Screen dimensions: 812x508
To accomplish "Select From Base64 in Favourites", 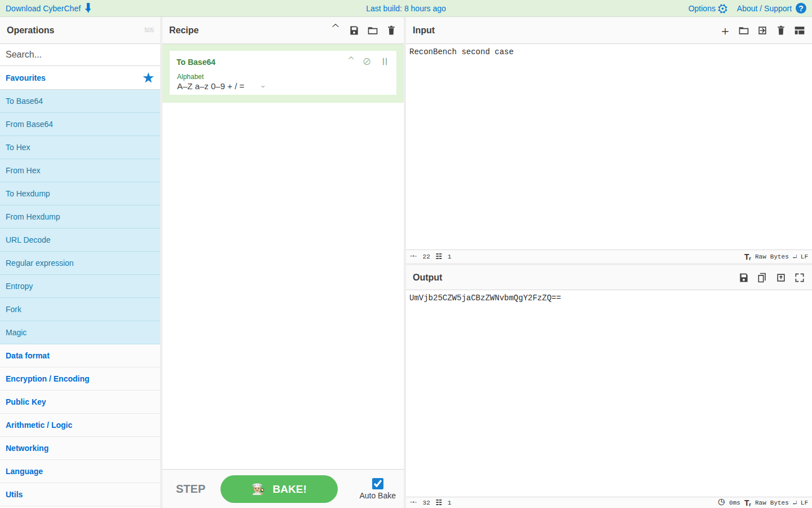I will click(x=80, y=124).
